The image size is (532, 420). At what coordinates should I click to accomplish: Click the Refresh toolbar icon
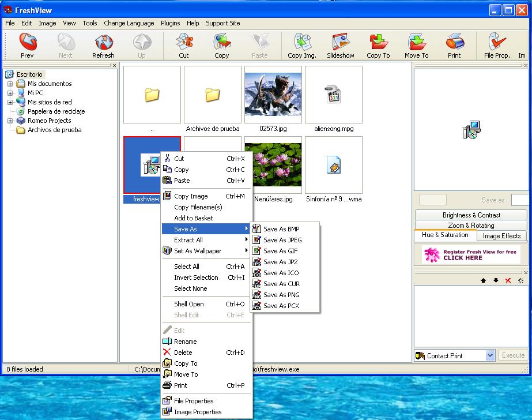coord(104,42)
